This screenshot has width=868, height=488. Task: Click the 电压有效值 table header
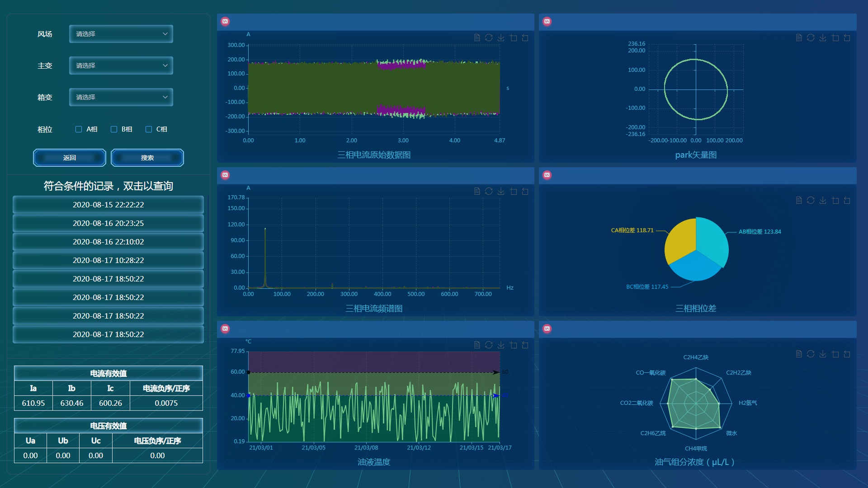coord(108,426)
